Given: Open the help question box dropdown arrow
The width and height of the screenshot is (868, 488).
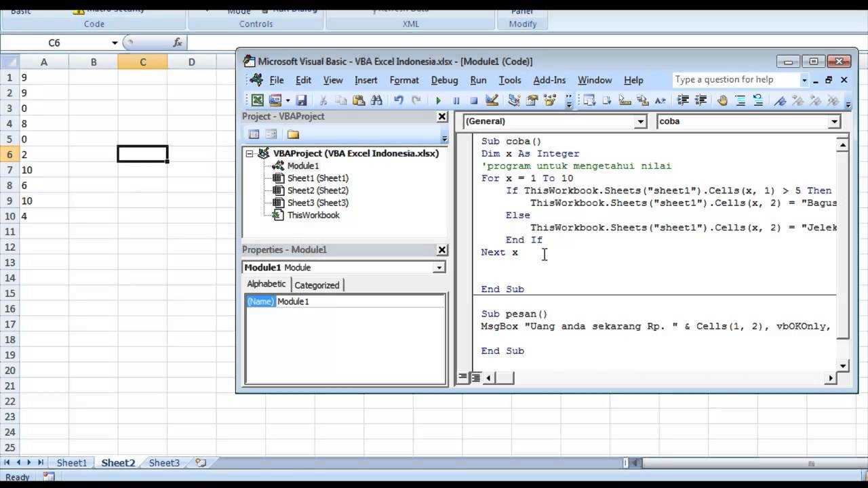Looking at the screenshot, I should point(804,80).
